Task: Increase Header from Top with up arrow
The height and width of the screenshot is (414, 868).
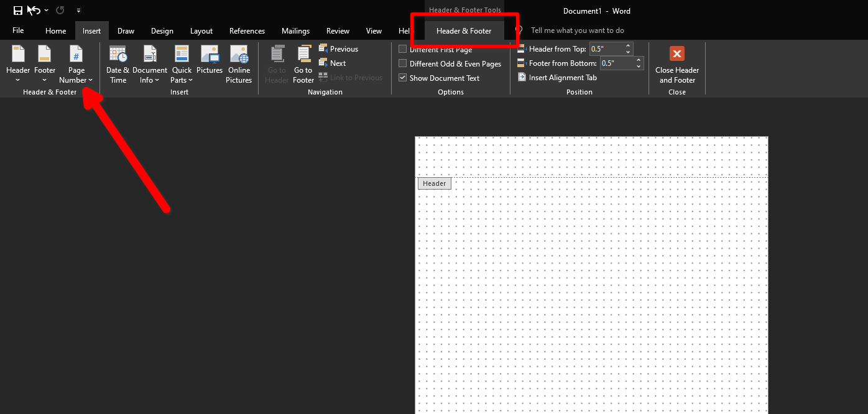Action: [629, 45]
